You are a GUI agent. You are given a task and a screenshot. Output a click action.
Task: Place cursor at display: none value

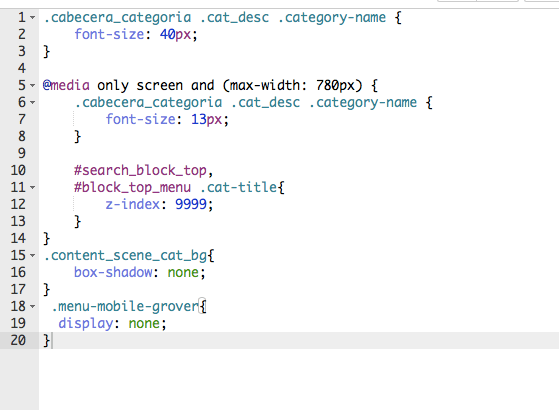click(144, 324)
